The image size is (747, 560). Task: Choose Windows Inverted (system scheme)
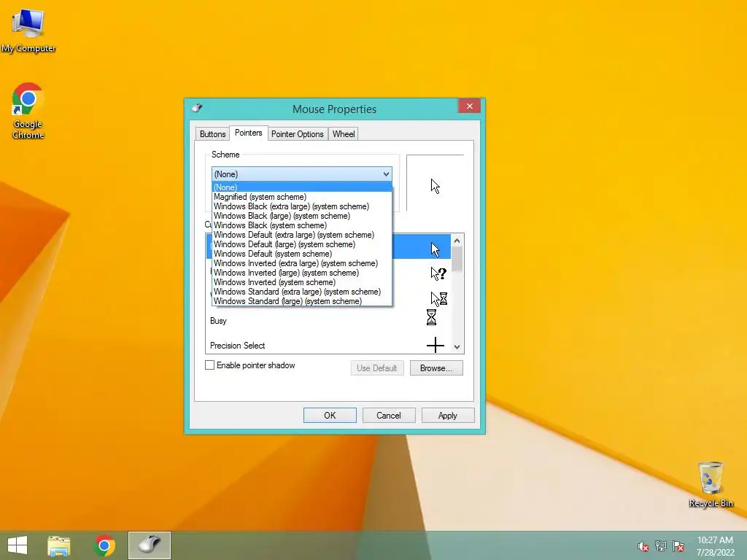[301, 282]
